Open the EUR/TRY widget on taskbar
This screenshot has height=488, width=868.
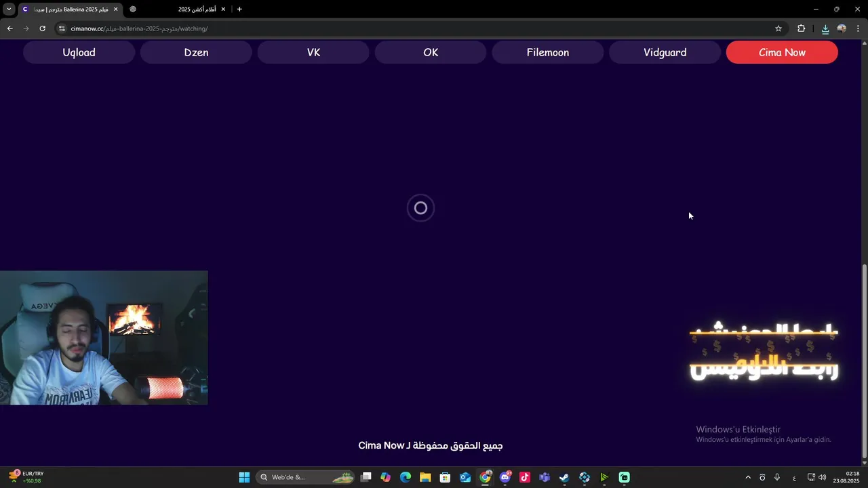tap(26, 477)
